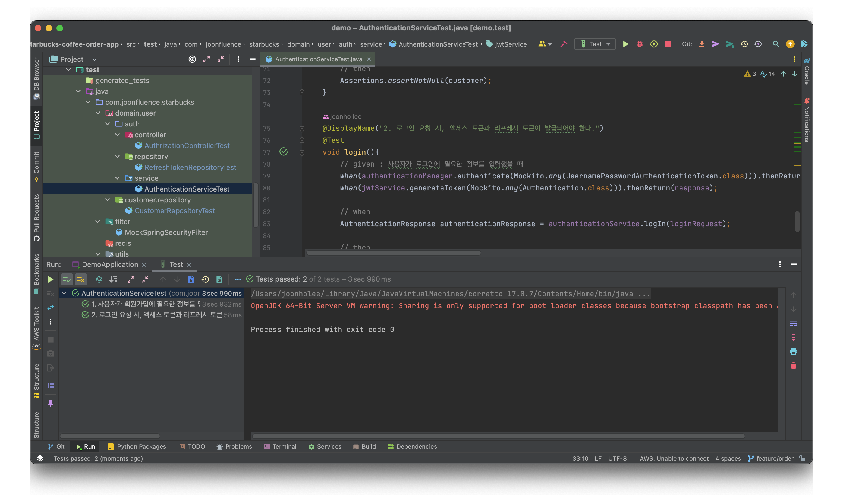
Task: Click the Show Git History clock icon
Action: 744,44
